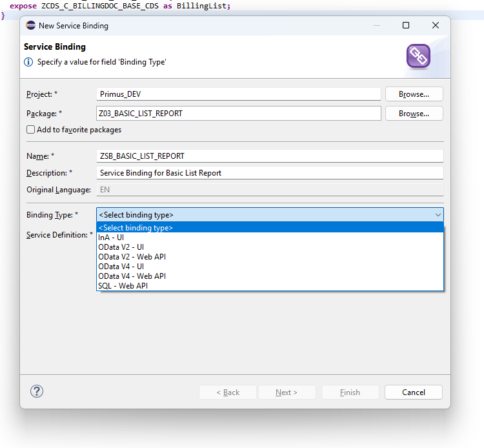Collapse the Binding Type dropdown arrow
The image size is (484, 448).
438,214
